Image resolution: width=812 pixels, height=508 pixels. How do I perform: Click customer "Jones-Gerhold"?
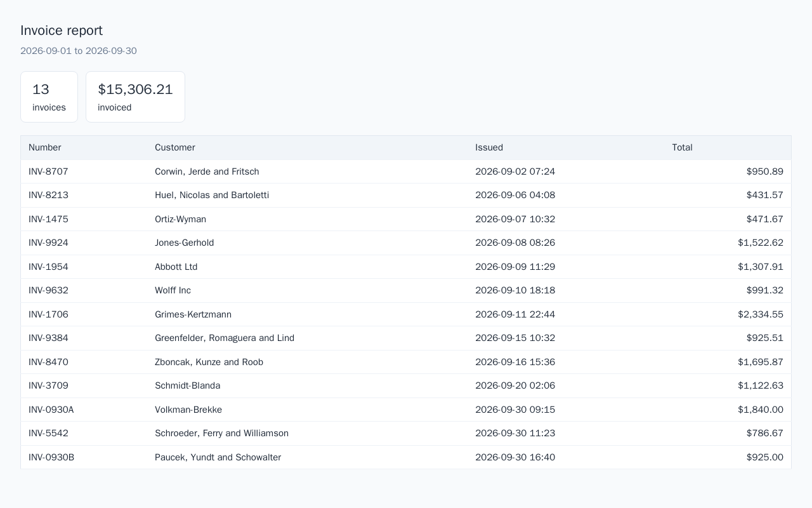(185, 243)
